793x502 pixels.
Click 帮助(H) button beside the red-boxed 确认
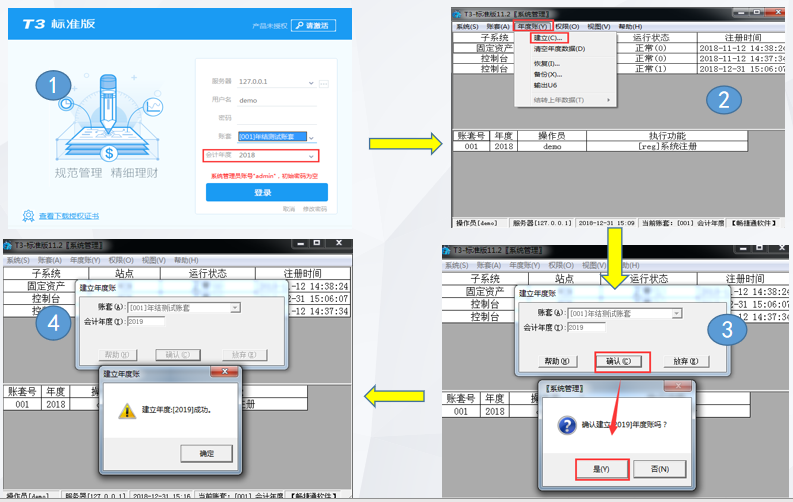pyautogui.click(x=557, y=361)
